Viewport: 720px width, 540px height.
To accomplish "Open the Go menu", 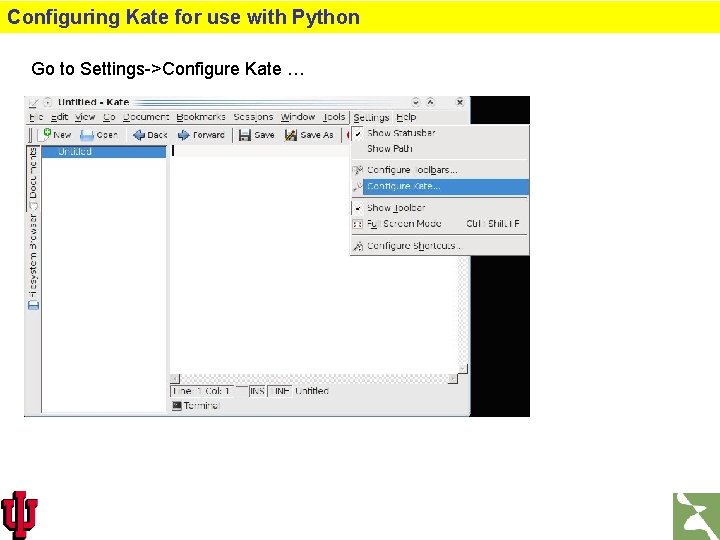I will pos(109,117).
